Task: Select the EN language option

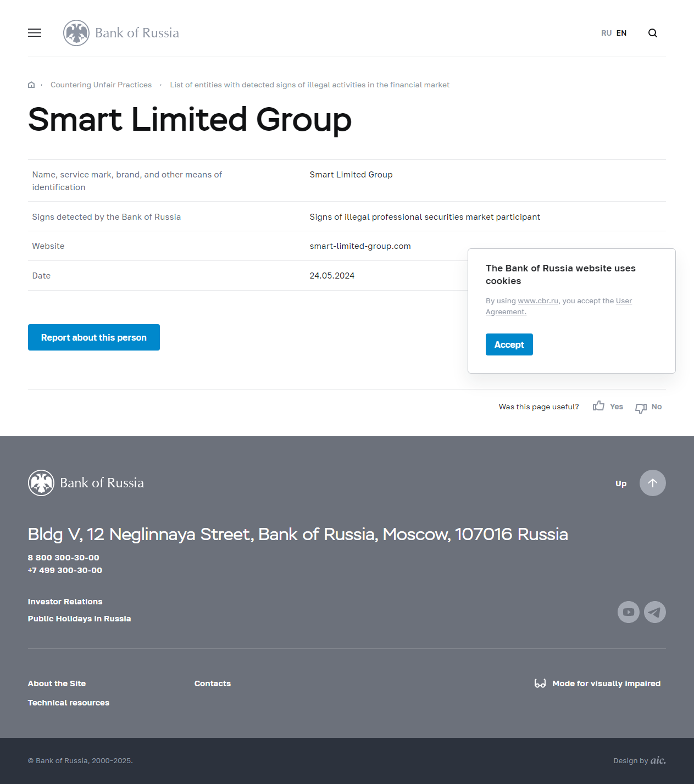Action: [x=621, y=33]
